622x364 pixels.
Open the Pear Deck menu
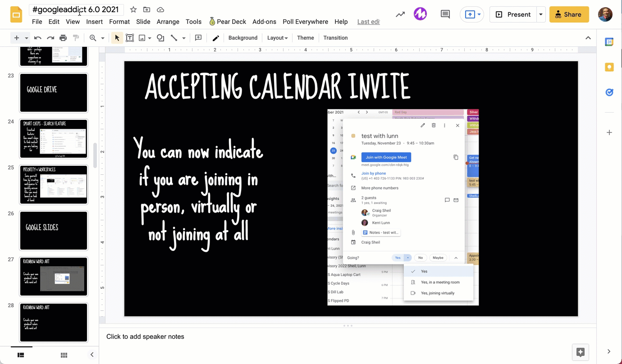[228, 22]
